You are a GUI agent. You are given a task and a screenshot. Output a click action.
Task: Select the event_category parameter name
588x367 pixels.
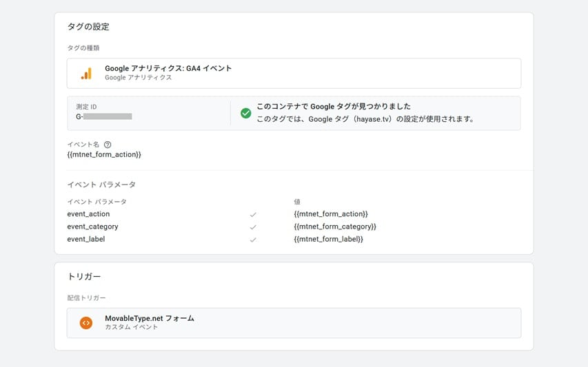click(x=92, y=227)
